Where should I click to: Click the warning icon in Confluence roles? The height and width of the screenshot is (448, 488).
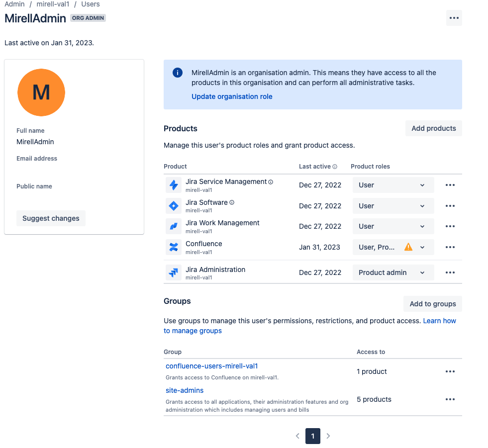tap(408, 247)
